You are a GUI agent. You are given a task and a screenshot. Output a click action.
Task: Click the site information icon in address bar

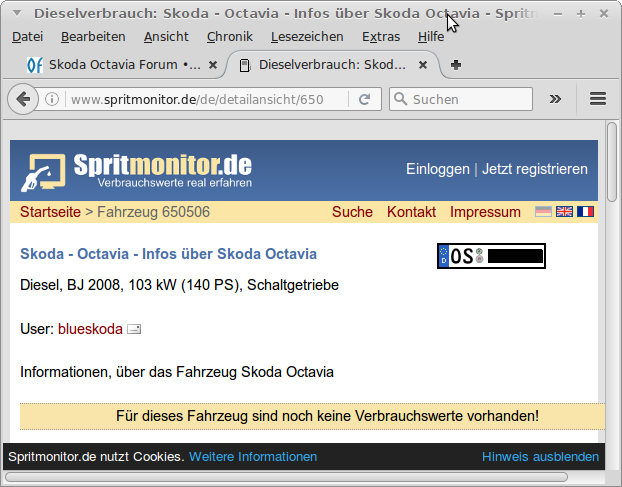click(53, 99)
